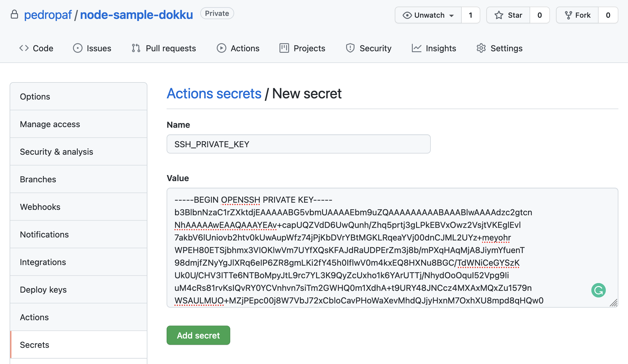Image resolution: width=628 pixels, height=364 pixels.
Task: Select the Security shield icon
Action: tap(350, 48)
